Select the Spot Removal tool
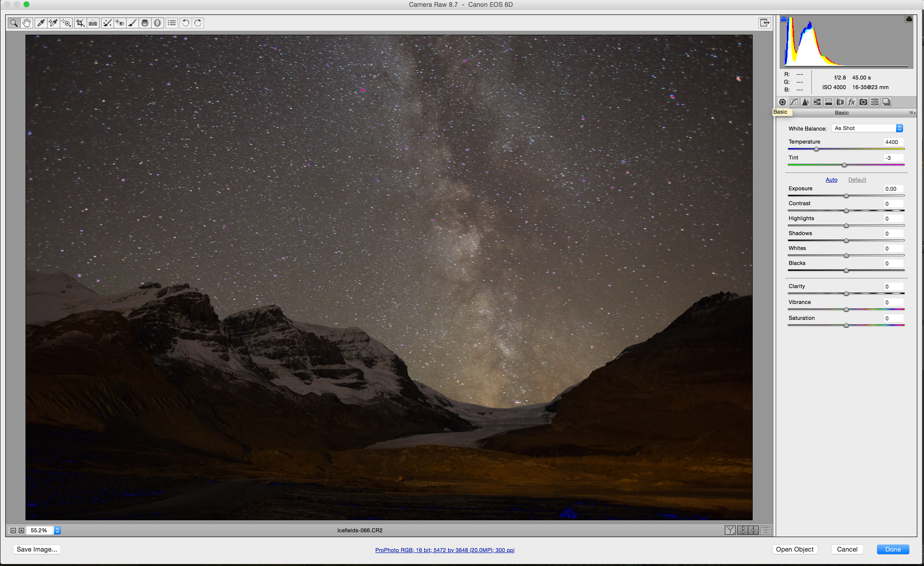Screen dimensions: 924x566 [107, 23]
